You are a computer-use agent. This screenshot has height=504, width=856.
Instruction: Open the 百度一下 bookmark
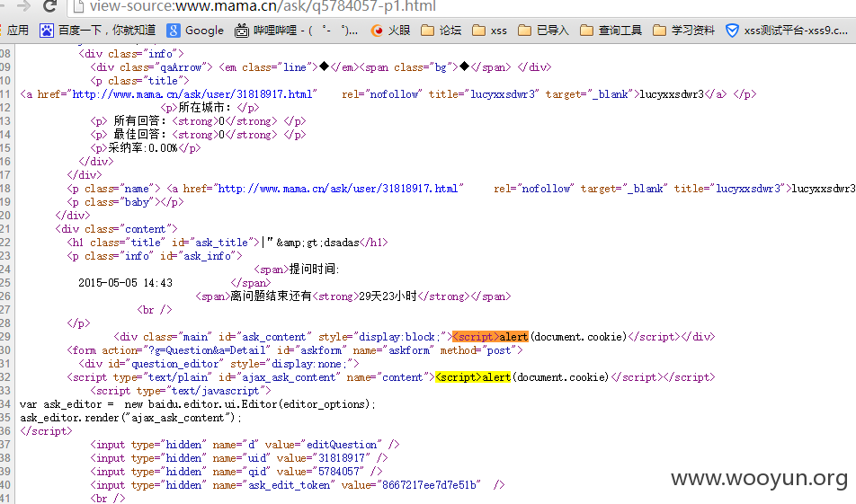pyautogui.click(x=98, y=30)
